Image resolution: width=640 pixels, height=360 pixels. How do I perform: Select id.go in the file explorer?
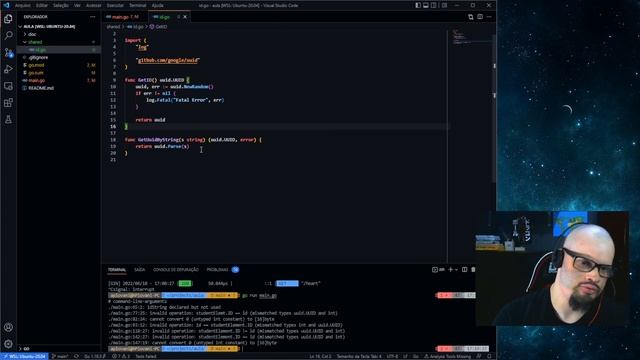click(58, 50)
